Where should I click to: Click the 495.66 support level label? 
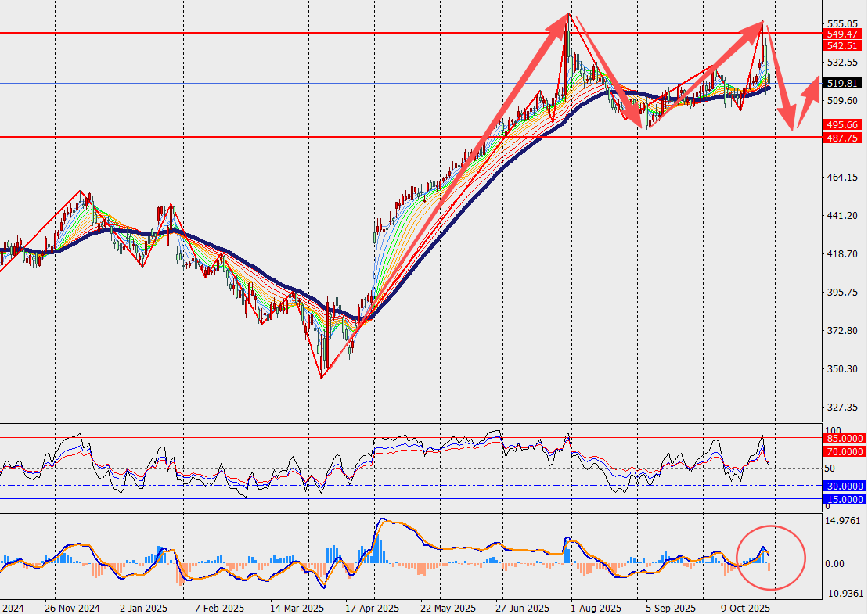click(843, 124)
